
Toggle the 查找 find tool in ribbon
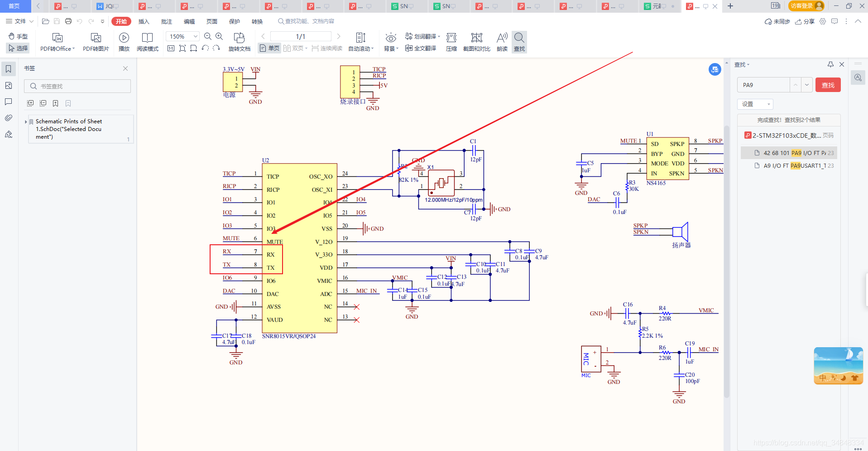point(519,42)
